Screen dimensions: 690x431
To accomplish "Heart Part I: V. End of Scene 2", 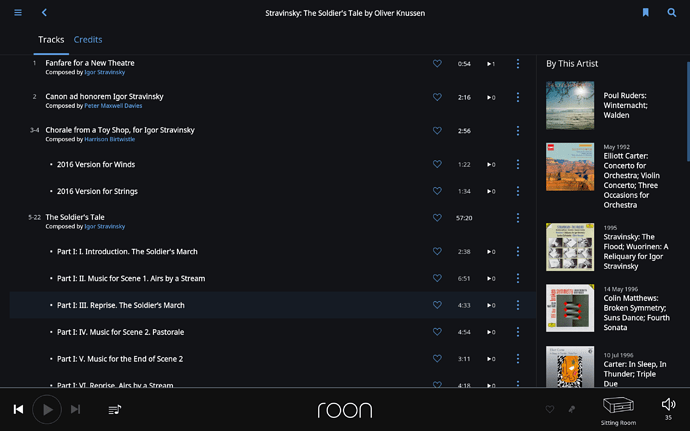I will click(437, 358).
